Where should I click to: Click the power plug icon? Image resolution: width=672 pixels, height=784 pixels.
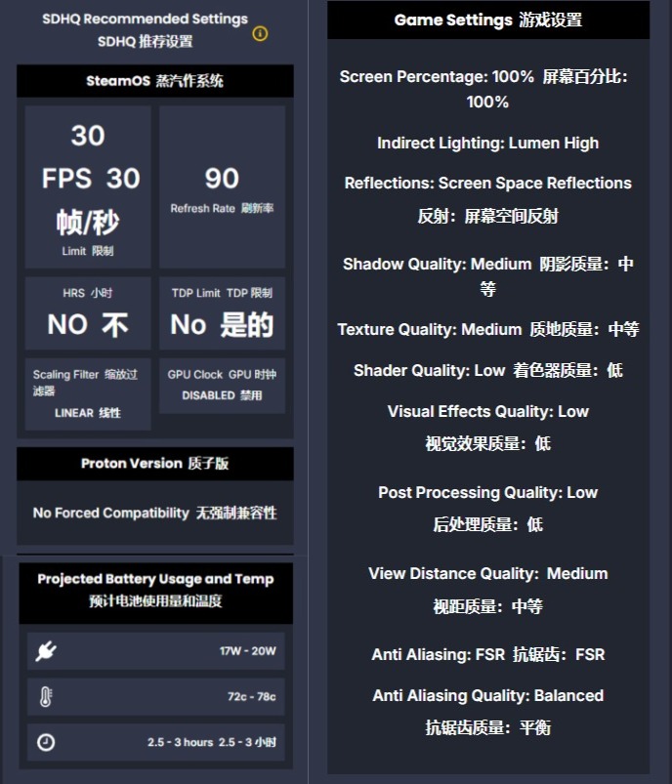point(46,651)
